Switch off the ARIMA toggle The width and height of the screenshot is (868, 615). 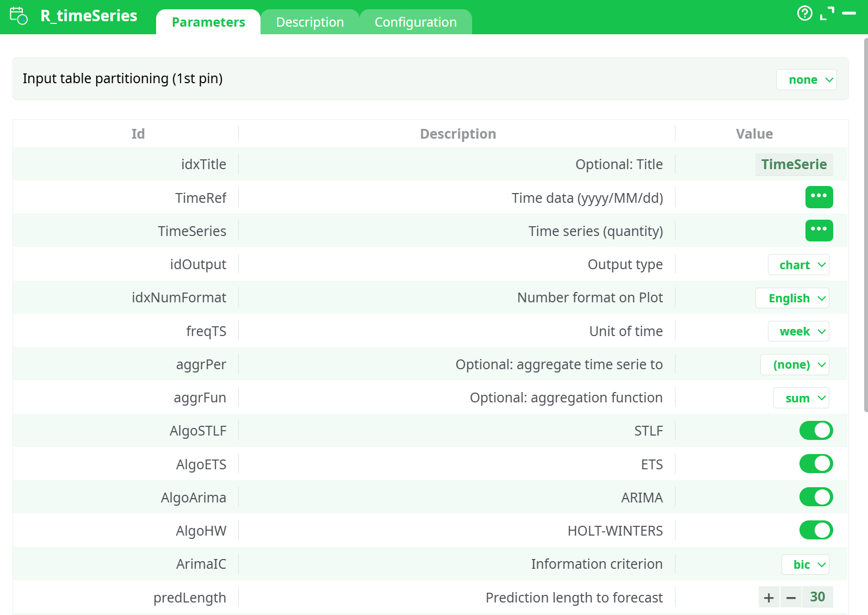click(x=816, y=497)
